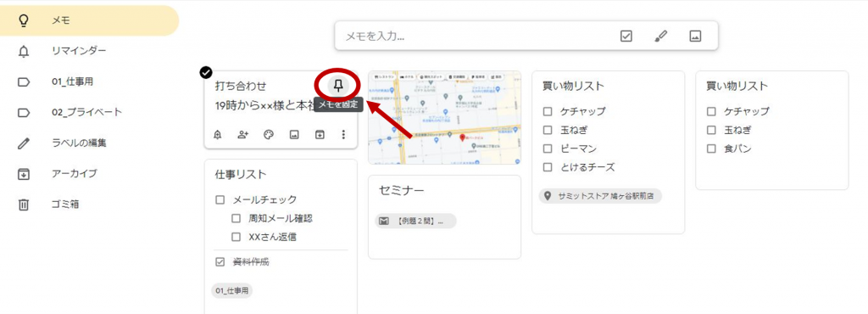
Task: Open the note titled セミナー
Action: pos(402,190)
